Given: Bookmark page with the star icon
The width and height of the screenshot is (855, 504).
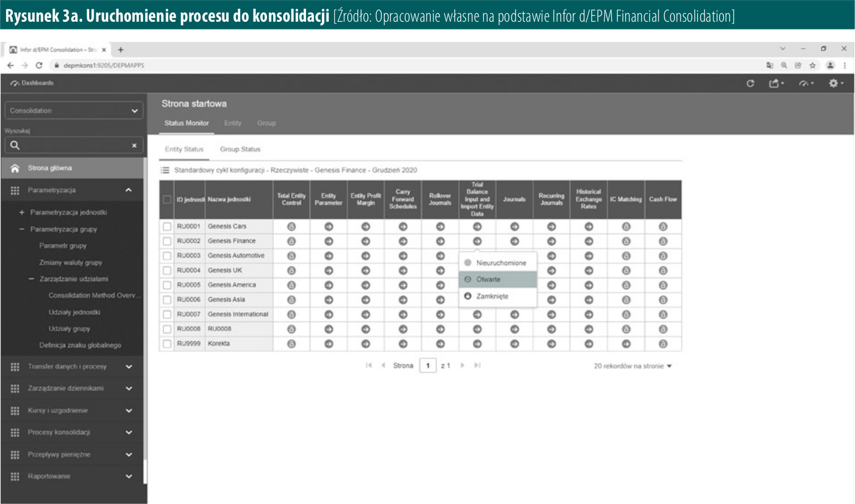Looking at the screenshot, I should (x=813, y=65).
